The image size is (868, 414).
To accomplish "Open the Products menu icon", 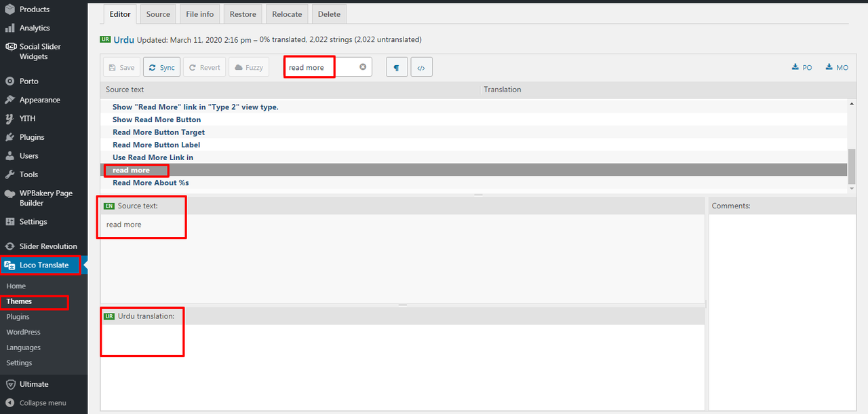I will tap(10, 10).
